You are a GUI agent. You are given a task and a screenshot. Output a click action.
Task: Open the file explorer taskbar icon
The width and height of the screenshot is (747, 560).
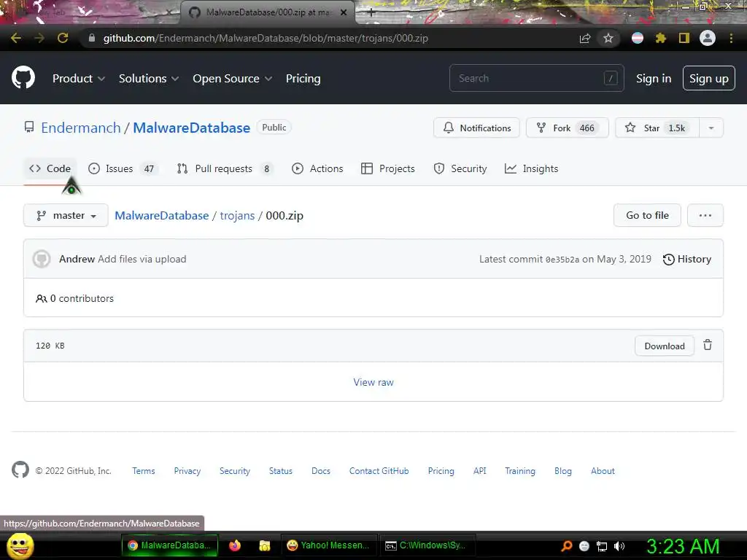click(264, 545)
